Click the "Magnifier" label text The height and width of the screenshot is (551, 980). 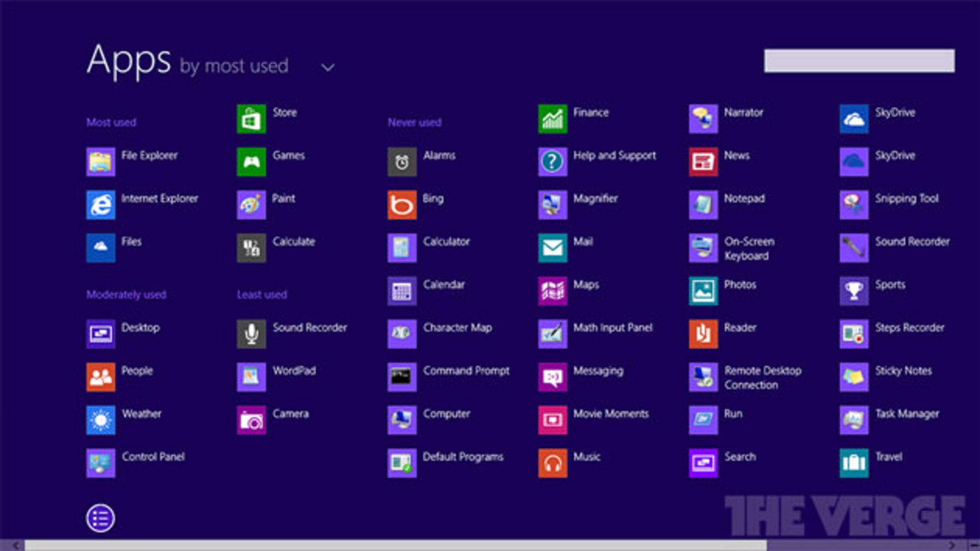point(596,199)
